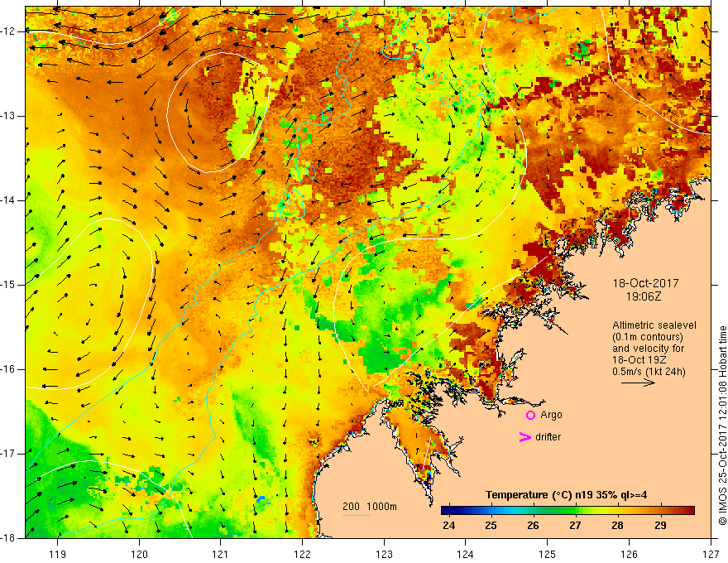
Task: Click the longitude axis label '122'
Action: pos(302,554)
